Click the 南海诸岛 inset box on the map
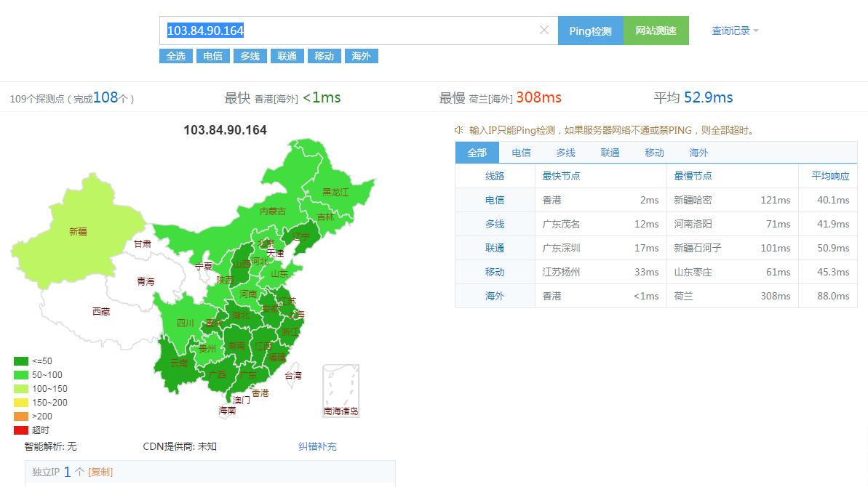The width and height of the screenshot is (868, 487). pos(339,390)
